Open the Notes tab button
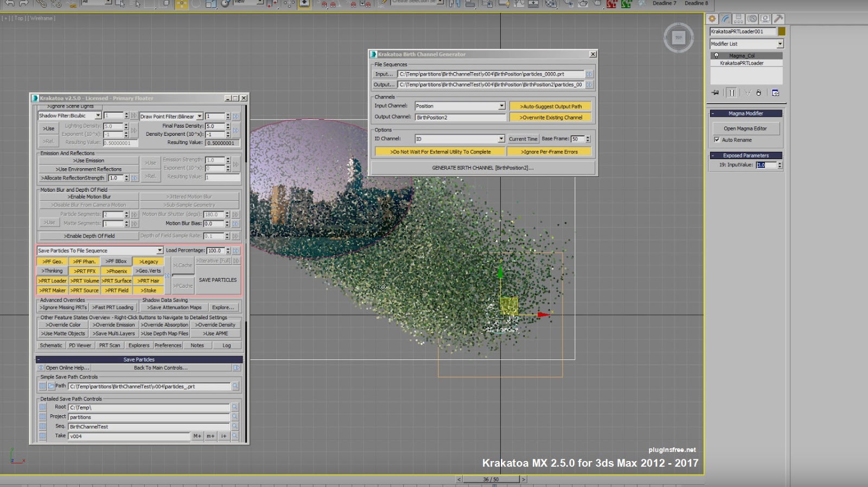 tap(197, 345)
